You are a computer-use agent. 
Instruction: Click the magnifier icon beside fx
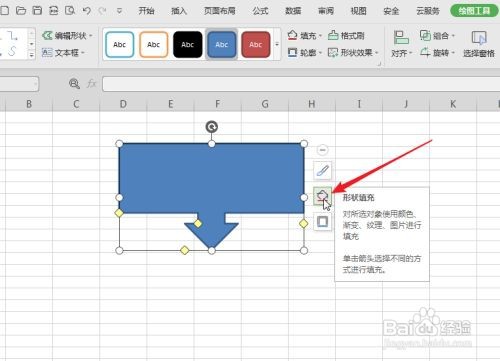click(74, 83)
